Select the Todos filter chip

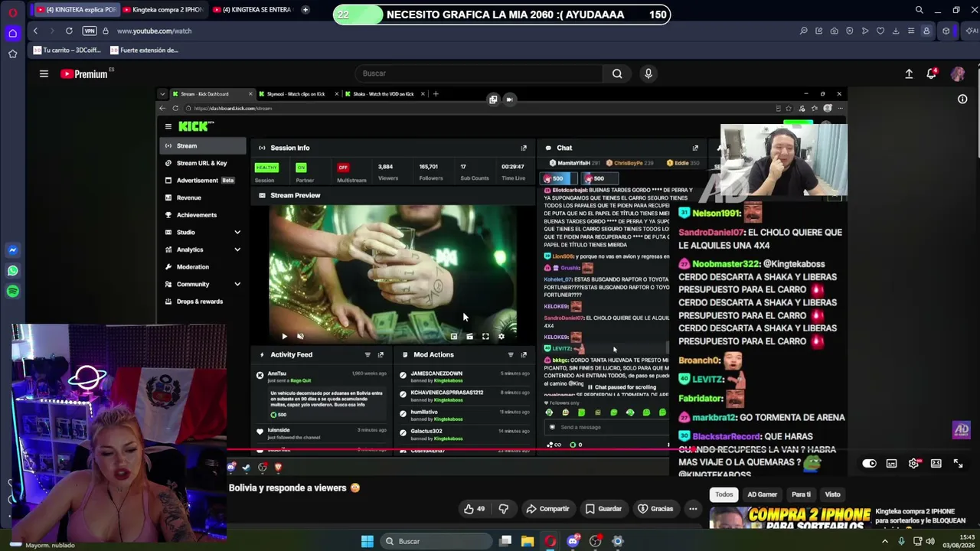pos(724,494)
